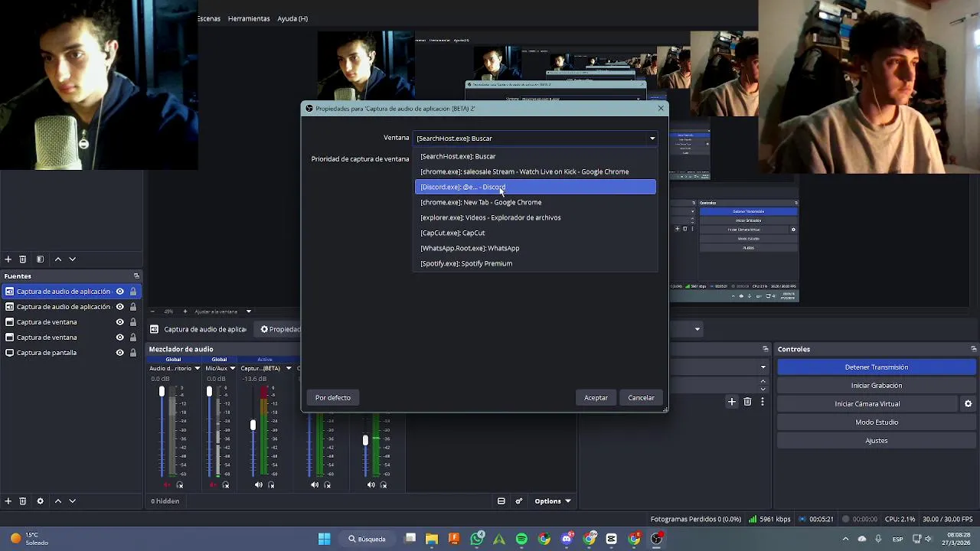Click Aceptar in properties dialog
Viewport: 980px width, 551px height.
coord(596,398)
